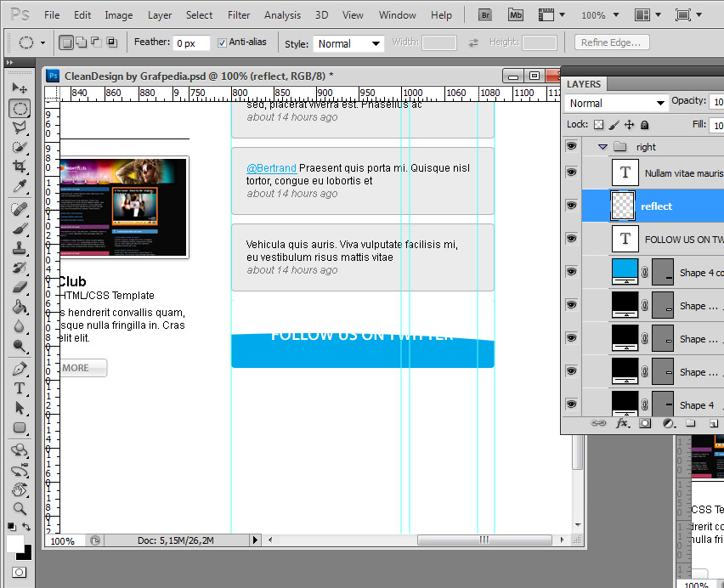Open status bar info arrow menu
The width and height of the screenshot is (724, 588).
click(255, 540)
